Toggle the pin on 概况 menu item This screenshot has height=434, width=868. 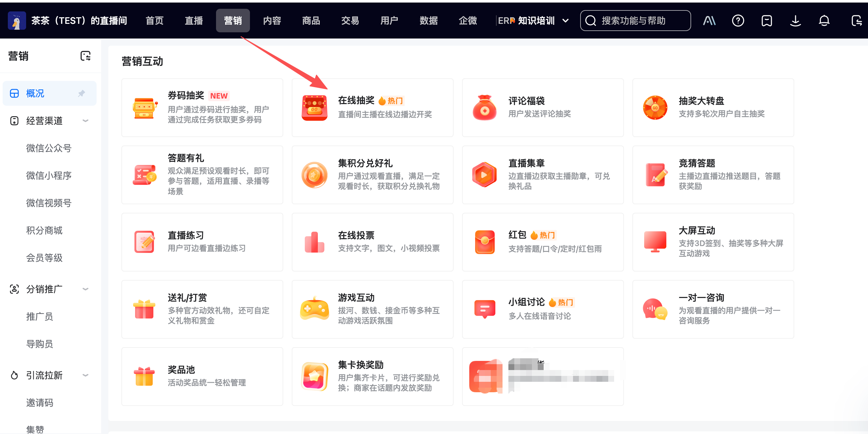[82, 93]
